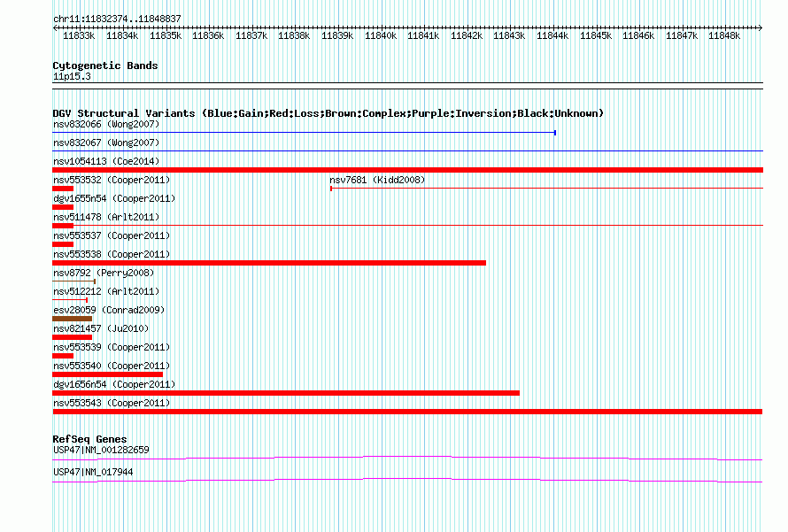Screen dimensions: 788x532
Task: Click the nsv8792 (Perry2008) variant label
Action: coord(104,273)
